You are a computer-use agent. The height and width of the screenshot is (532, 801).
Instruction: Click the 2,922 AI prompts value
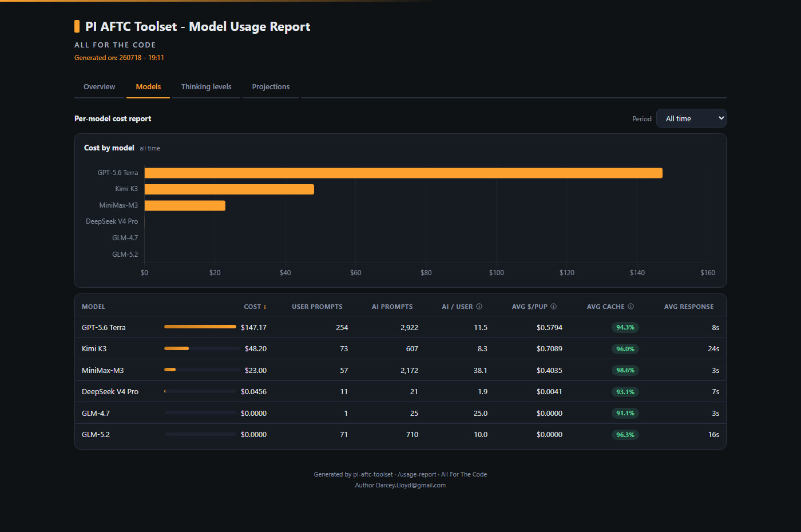click(x=409, y=328)
